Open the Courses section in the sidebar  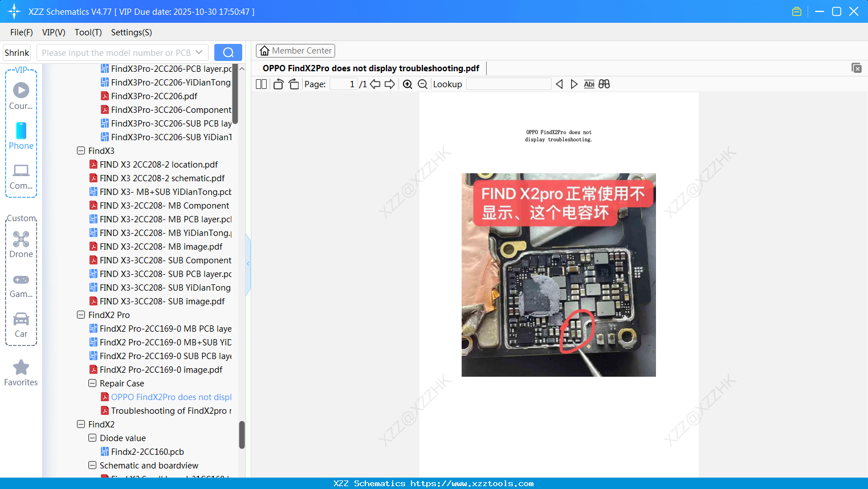21,96
